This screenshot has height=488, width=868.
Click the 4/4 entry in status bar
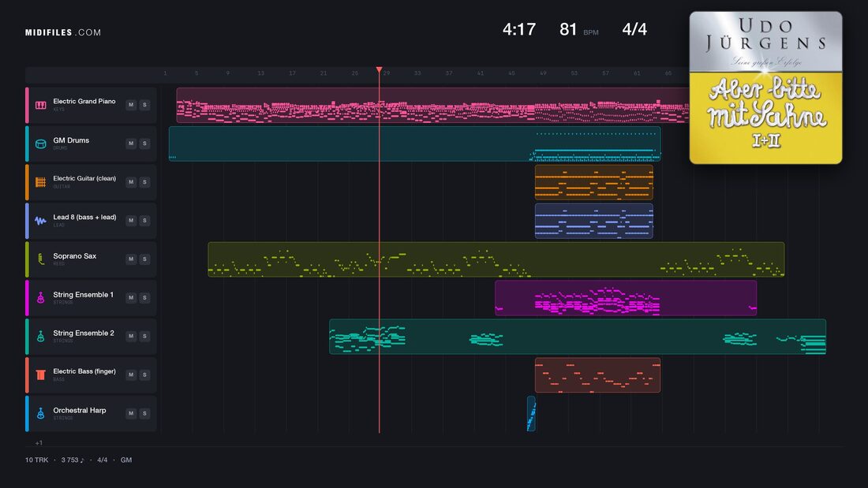[103, 460]
